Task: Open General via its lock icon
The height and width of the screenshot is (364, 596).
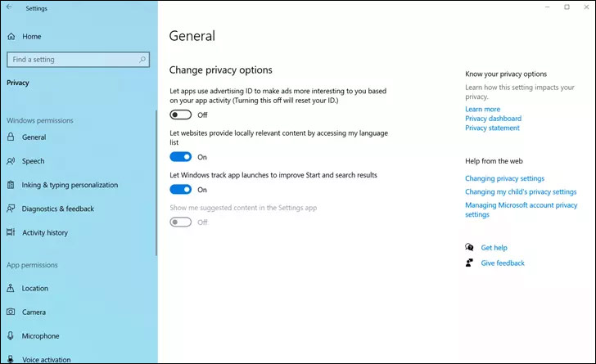Action: coord(11,137)
